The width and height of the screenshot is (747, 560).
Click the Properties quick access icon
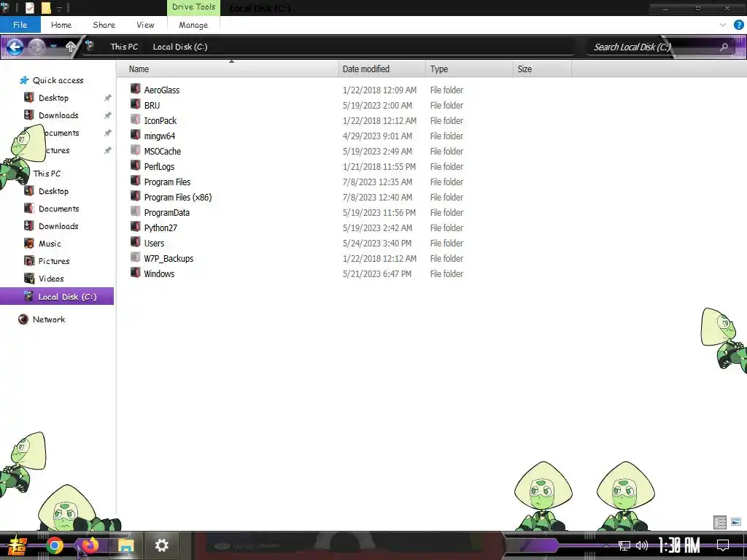tap(29, 7)
